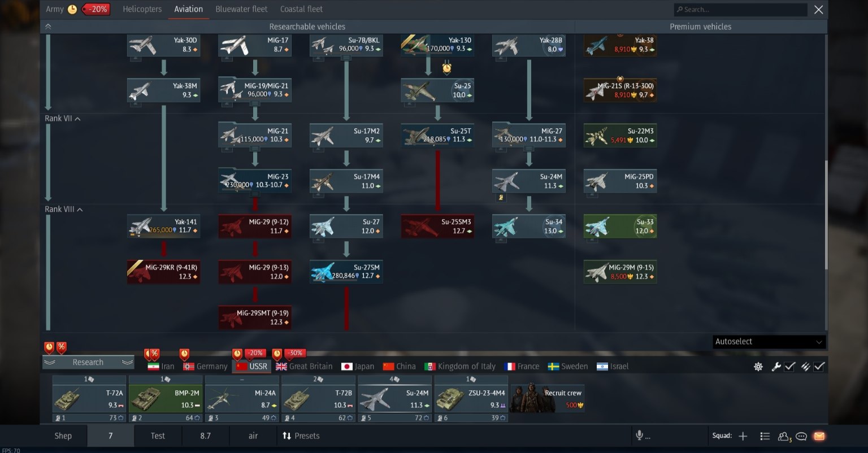Expand the MiG-19/MiG-21 group folder
This screenshot has height=453, width=868.
pos(255,90)
